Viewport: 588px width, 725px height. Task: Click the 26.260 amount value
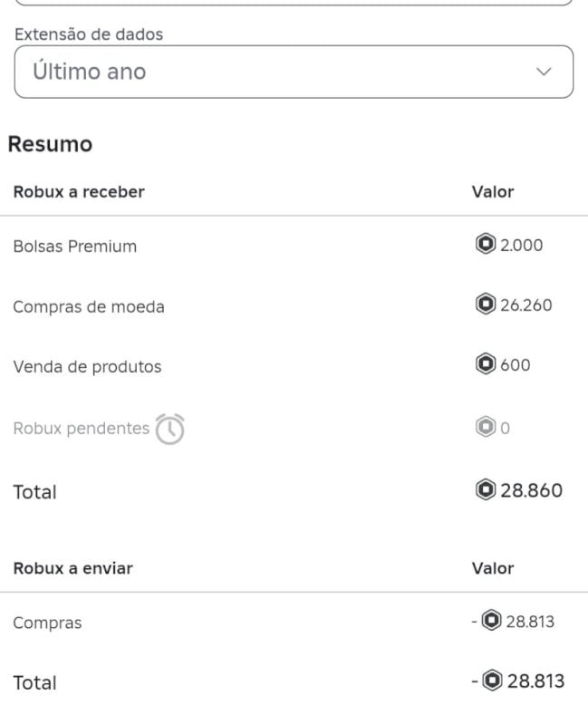[525, 304]
